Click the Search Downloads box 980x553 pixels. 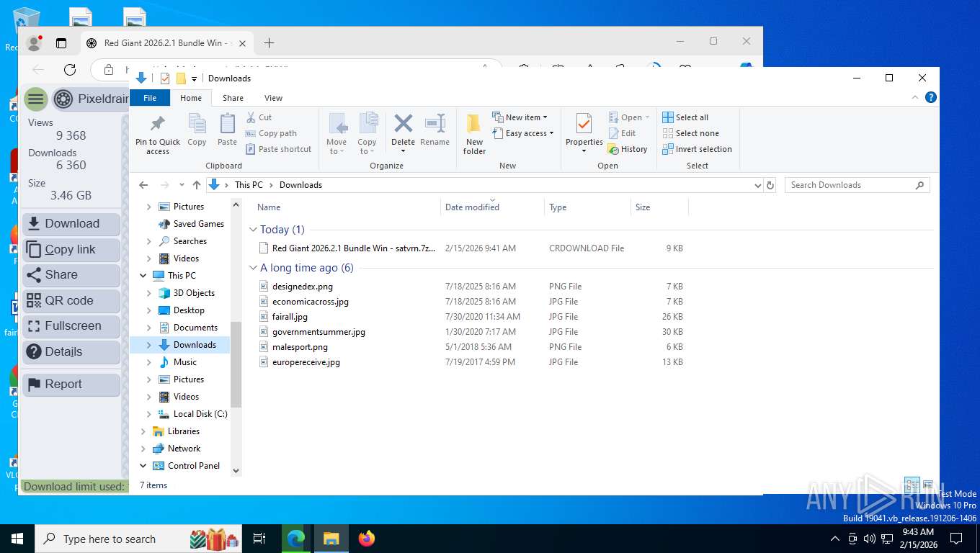pos(857,185)
